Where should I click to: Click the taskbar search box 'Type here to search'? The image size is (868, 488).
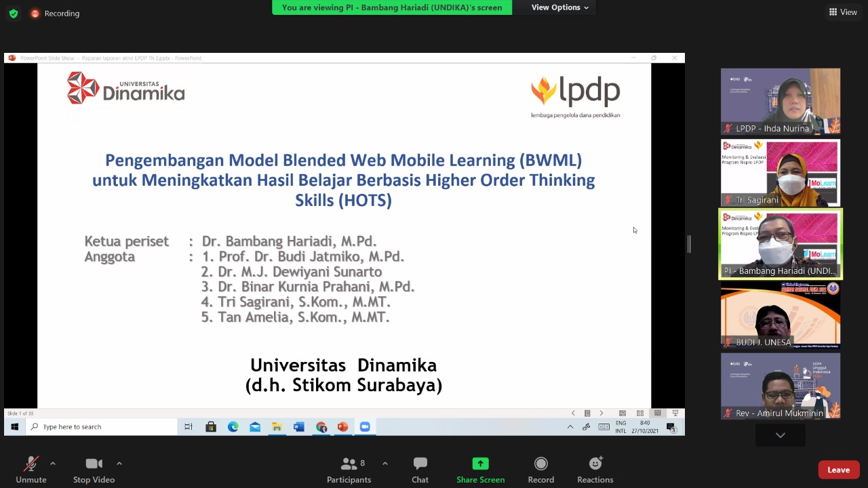pyautogui.click(x=101, y=426)
